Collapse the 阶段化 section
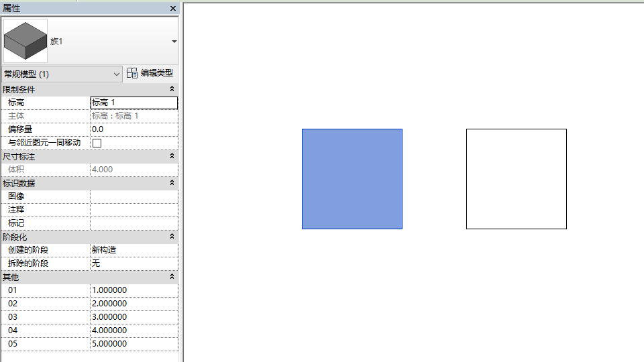 172,237
